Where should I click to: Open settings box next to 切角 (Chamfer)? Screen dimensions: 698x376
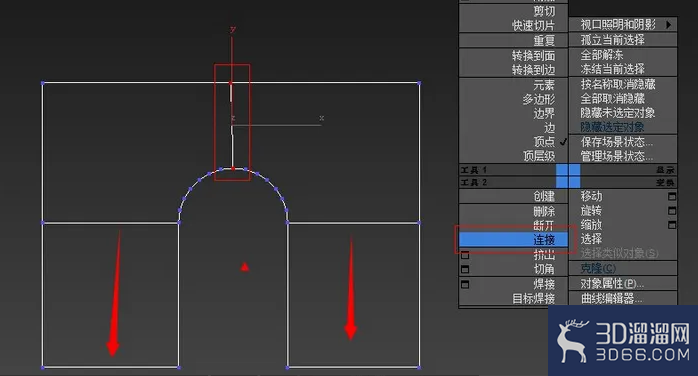(x=465, y=270)
